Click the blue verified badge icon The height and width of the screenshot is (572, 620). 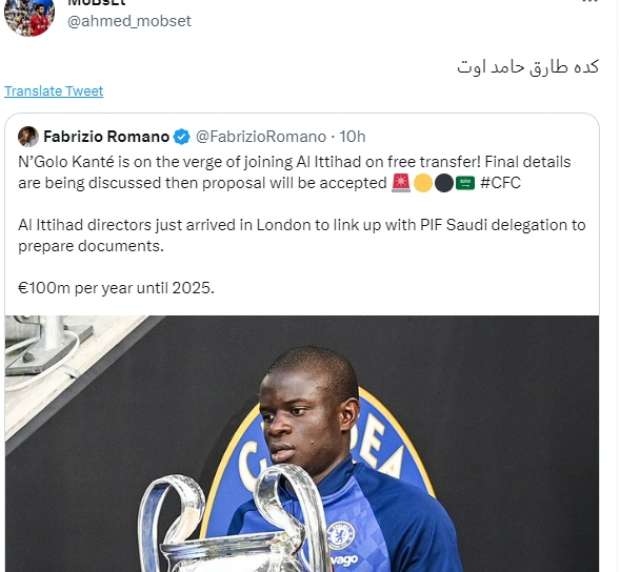[182, 137]
